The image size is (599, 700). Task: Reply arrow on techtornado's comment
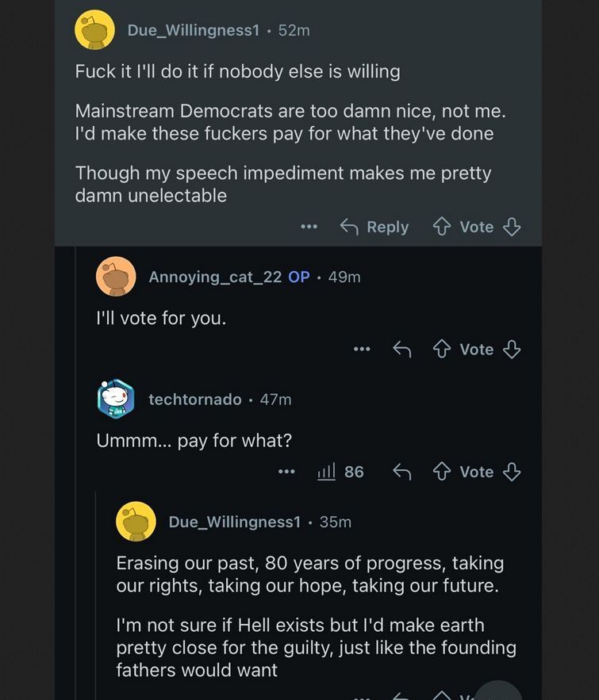click(x=402, y=472)
